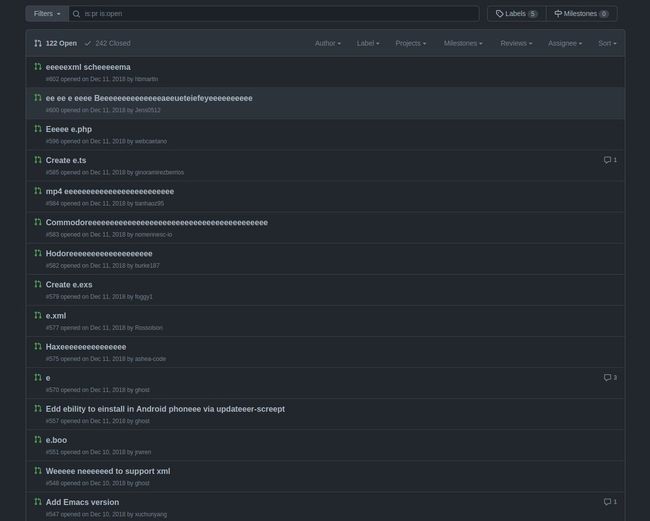
Task: Click the open PR icon next to 'Eeeee e.php'
Action: (38, 129)
